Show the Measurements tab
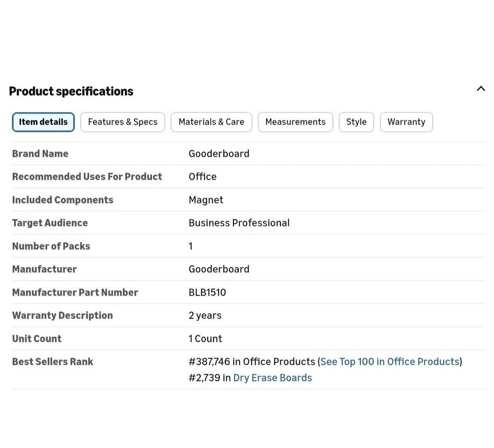 point(295,122)
